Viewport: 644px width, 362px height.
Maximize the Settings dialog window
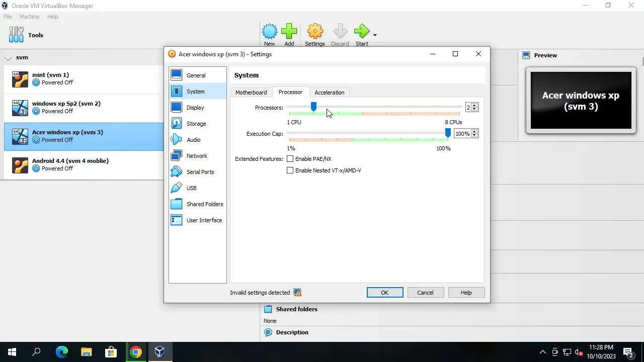click(x=455, y=54)
